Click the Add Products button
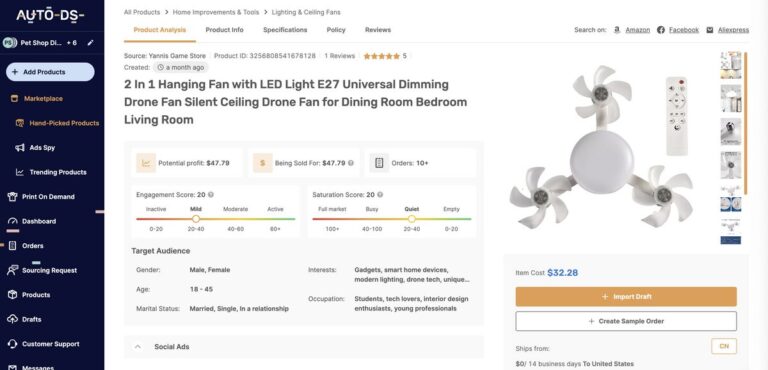This screenshot has height=370, width=768. [50, 72]
